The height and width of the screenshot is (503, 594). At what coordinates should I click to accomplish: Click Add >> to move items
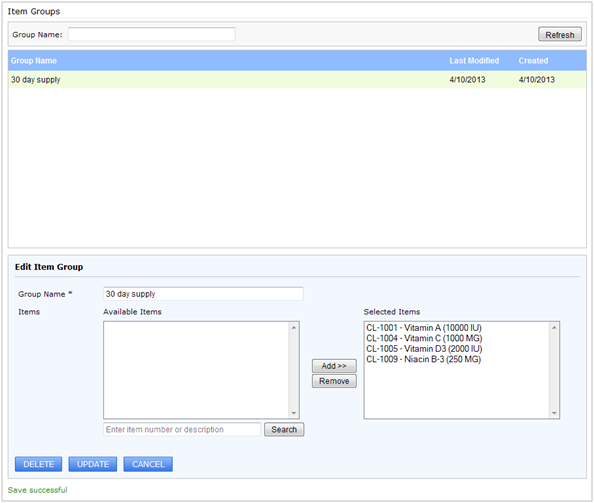(x=334, y=366)
